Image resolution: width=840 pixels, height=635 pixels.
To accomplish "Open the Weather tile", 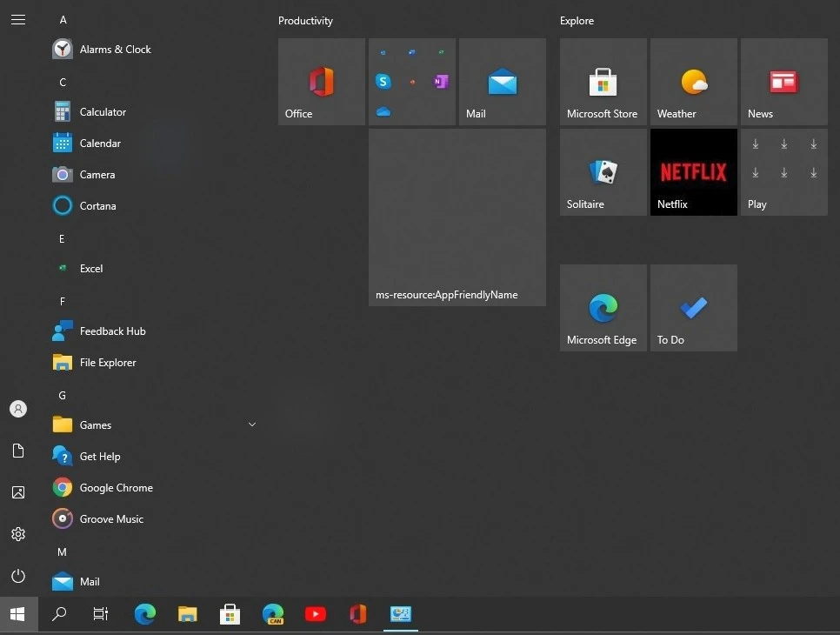I will pyautogui.click(x=693, y=81).
